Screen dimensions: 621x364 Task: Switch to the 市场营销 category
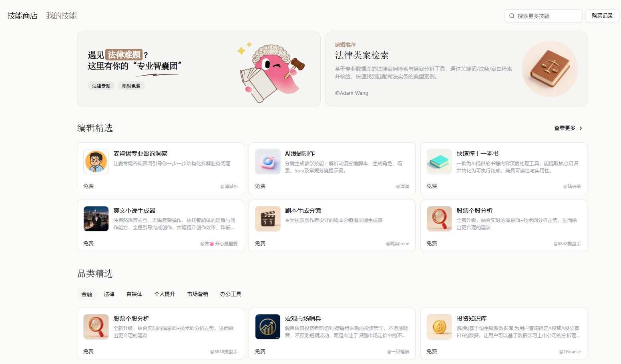point(197,294)
